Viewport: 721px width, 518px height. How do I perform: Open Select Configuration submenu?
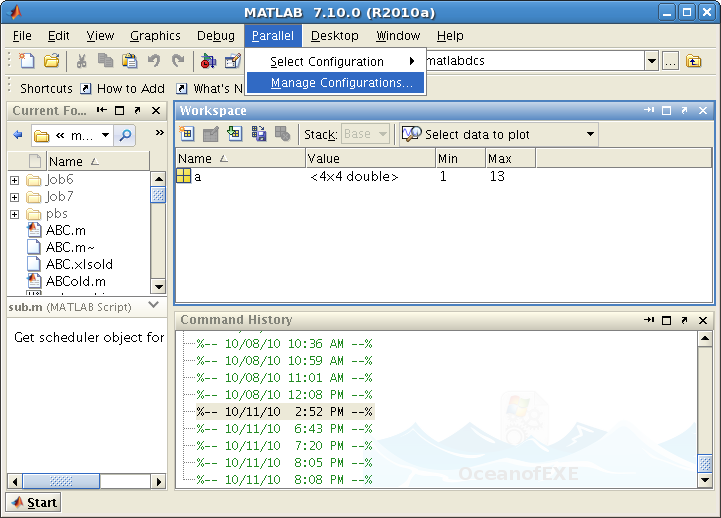coord(335,61)
